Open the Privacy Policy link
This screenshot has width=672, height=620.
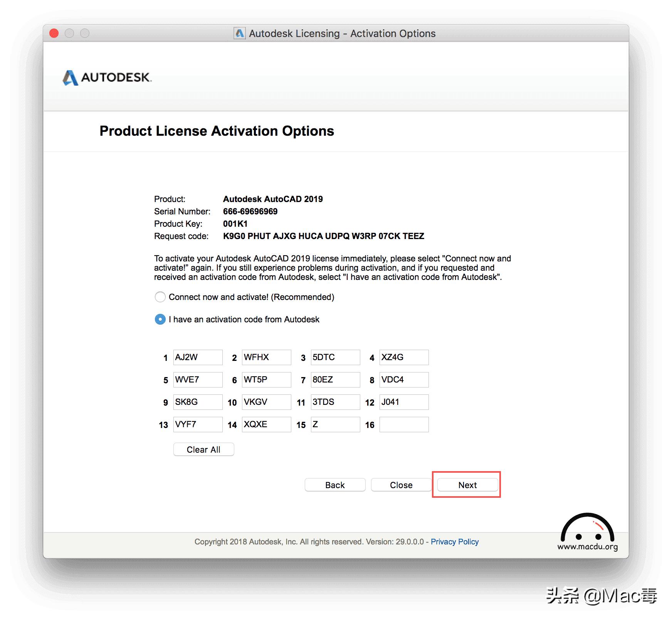[455, 542]
